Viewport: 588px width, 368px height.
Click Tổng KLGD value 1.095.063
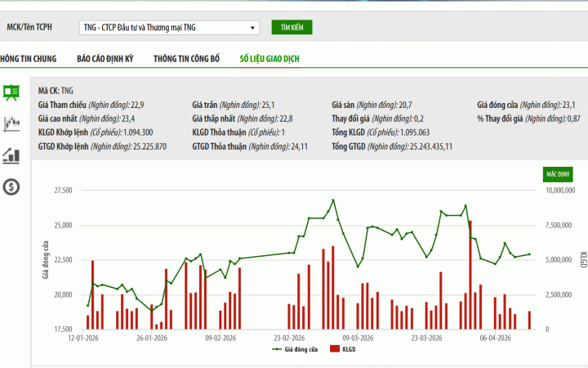click(x=415, y=132)
